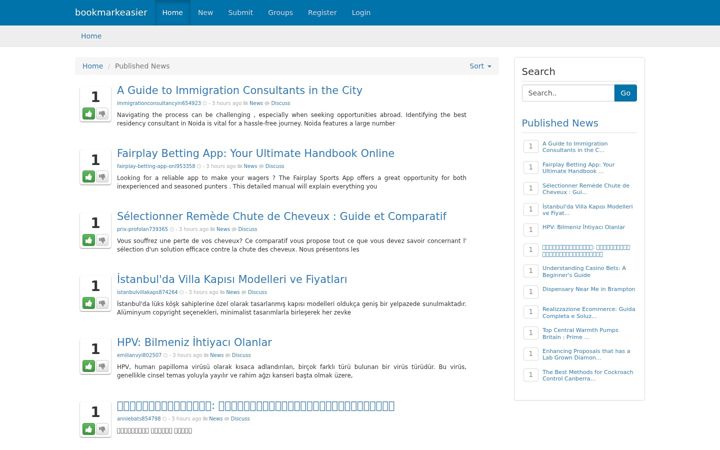Open 'A Guide to Immigration Consultants in the City' article
720x450 pixels.
tap(239, 90)
